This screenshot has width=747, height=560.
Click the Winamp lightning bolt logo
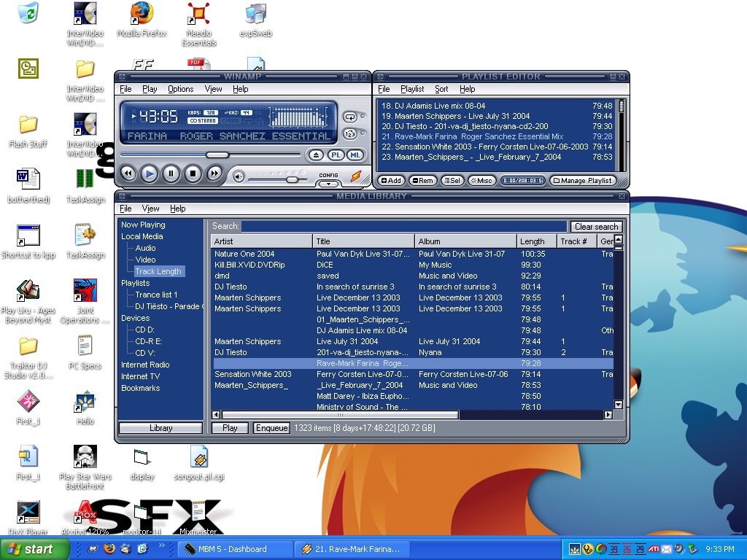tap(356, 176)
